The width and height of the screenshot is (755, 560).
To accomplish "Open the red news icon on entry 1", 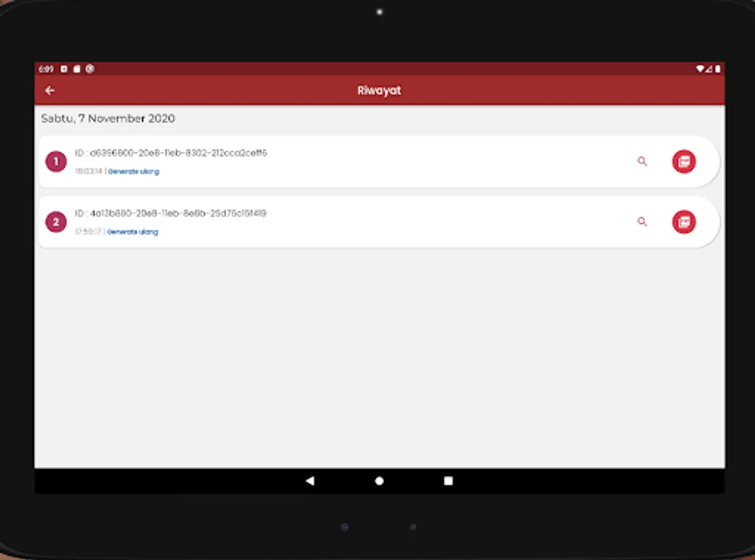I will click(x=684, y=162).
